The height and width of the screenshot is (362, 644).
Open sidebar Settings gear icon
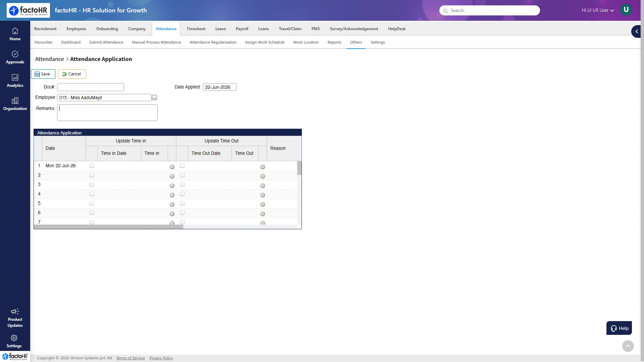point(14,338)
